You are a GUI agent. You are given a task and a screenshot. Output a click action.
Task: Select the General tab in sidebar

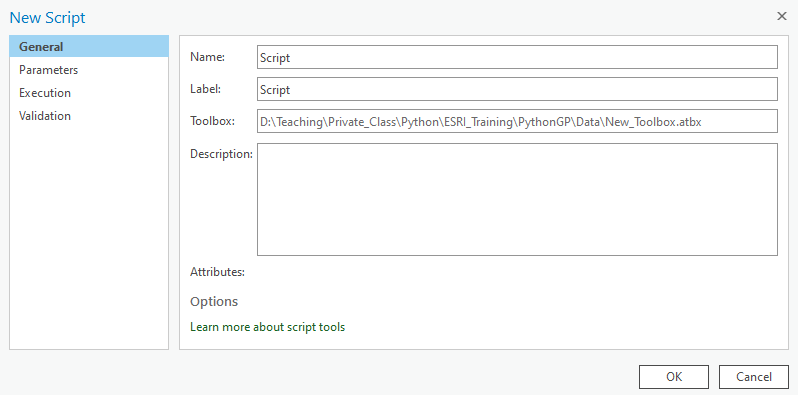[x=89, y=46]
